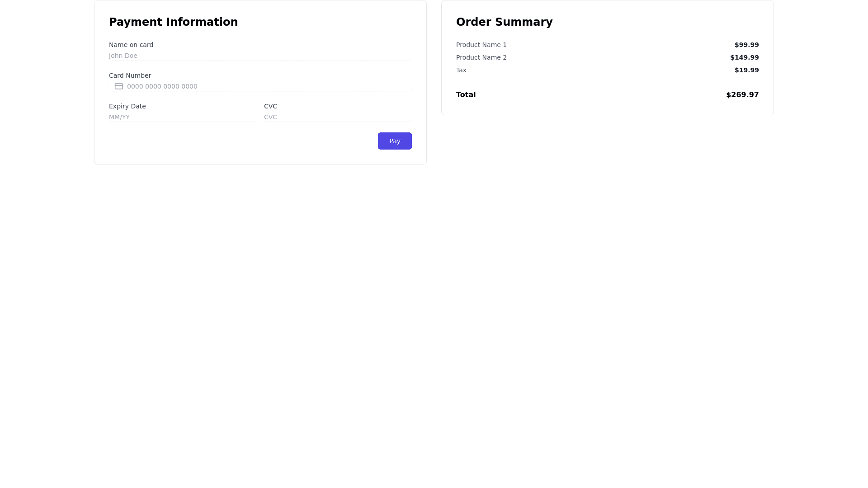Click the CVC label text
The height and width of the screenshot is (488, 868).
pyautogui.click(x=270, y=106)
